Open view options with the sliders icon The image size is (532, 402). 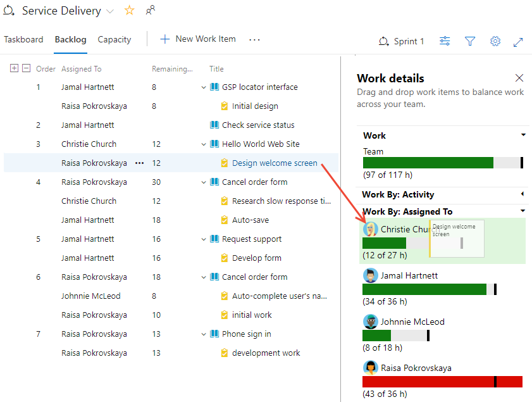click(x=445, y=41)
